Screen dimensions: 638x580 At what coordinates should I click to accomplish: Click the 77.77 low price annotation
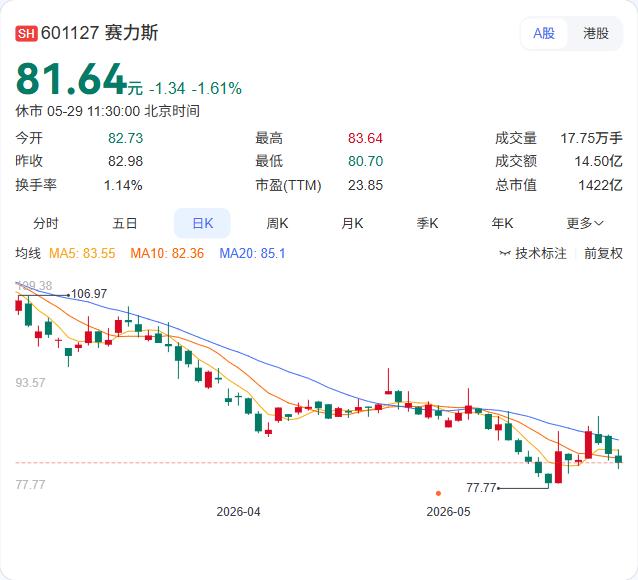pos(481,488)
